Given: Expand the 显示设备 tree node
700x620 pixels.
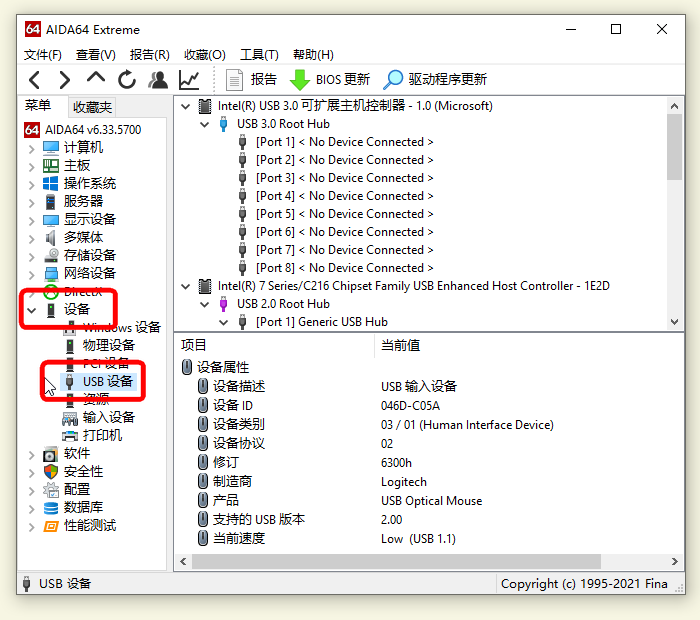Looking at the screenshot, I should [x=31, y=221].
